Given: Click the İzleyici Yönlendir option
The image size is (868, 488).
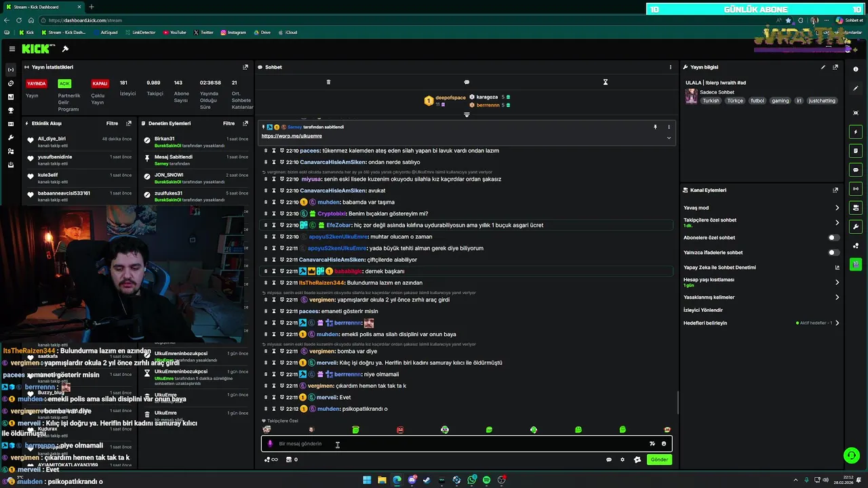Looking at the screenshot, I should click(703, 310).
